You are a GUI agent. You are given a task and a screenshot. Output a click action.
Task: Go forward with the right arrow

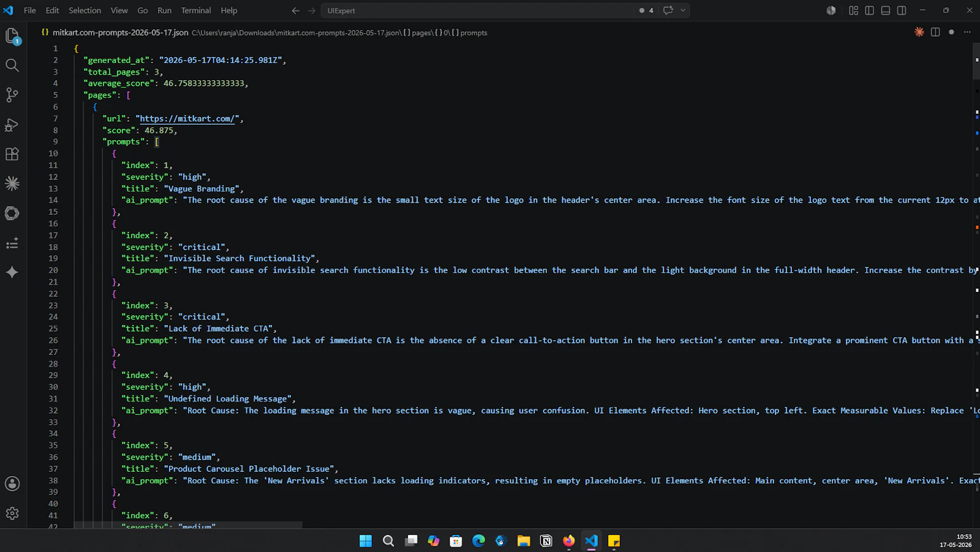click(x=312, y=10)
